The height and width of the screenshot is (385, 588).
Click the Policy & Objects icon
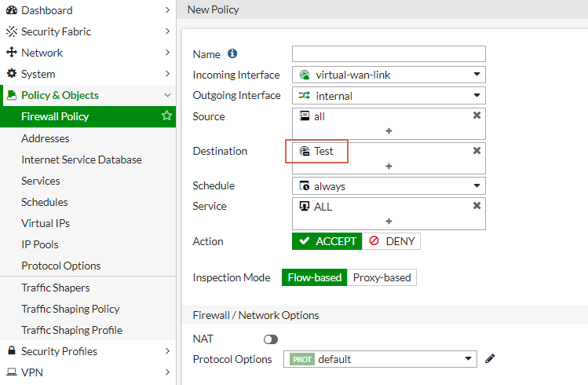(12, 95)
